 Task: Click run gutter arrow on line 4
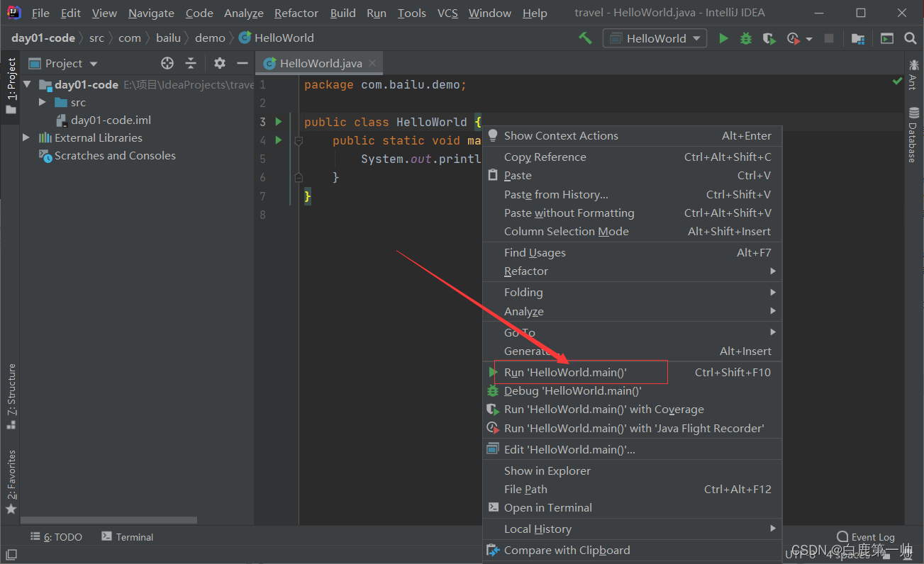(279, 140)
